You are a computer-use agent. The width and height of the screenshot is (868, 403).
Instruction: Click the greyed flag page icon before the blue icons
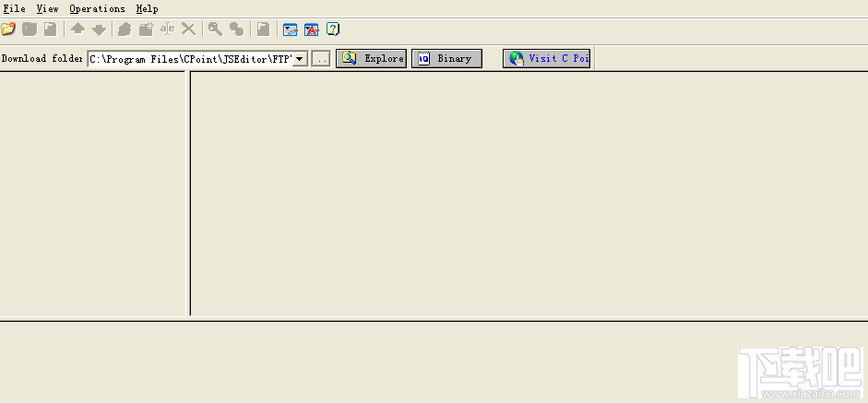264,29
